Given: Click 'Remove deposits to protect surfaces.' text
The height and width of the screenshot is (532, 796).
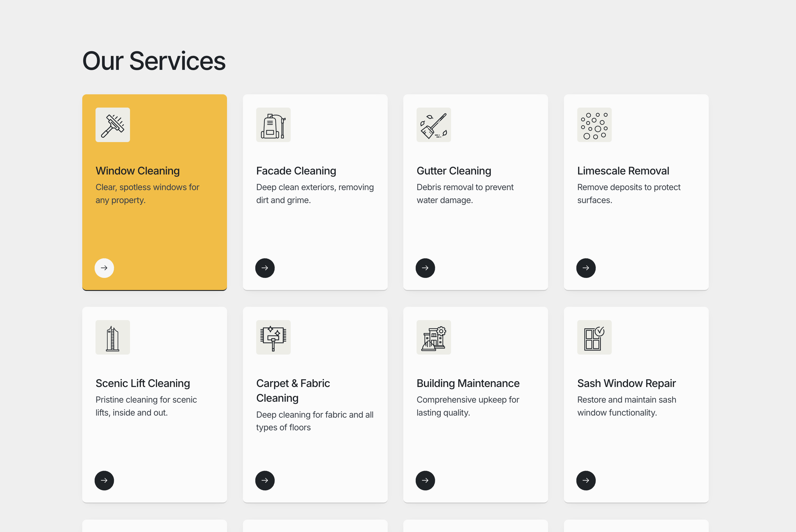Looking at the screenshot, I should [629, 193].
